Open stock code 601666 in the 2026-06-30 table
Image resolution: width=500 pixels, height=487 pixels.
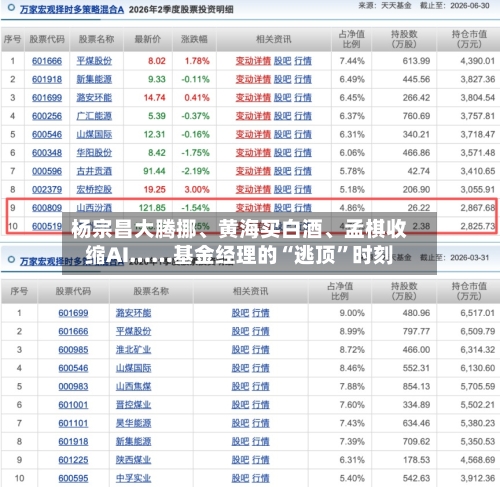(47, 61)
